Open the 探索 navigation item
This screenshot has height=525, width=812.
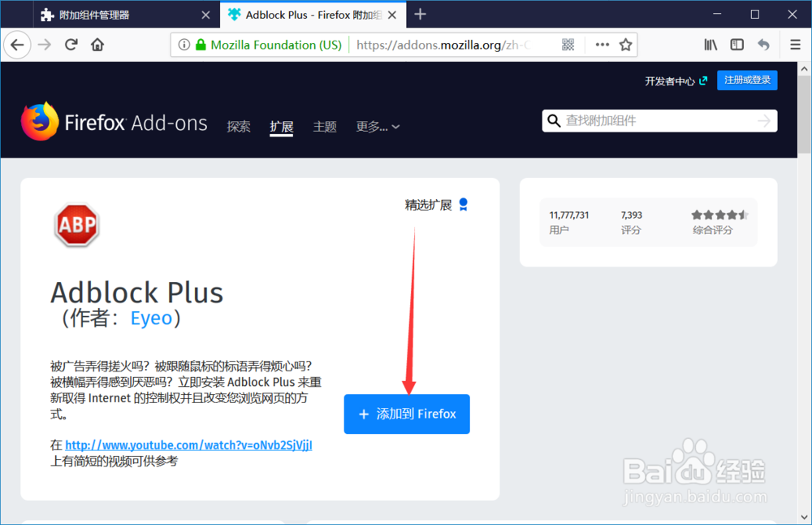(x=239, y=127)
